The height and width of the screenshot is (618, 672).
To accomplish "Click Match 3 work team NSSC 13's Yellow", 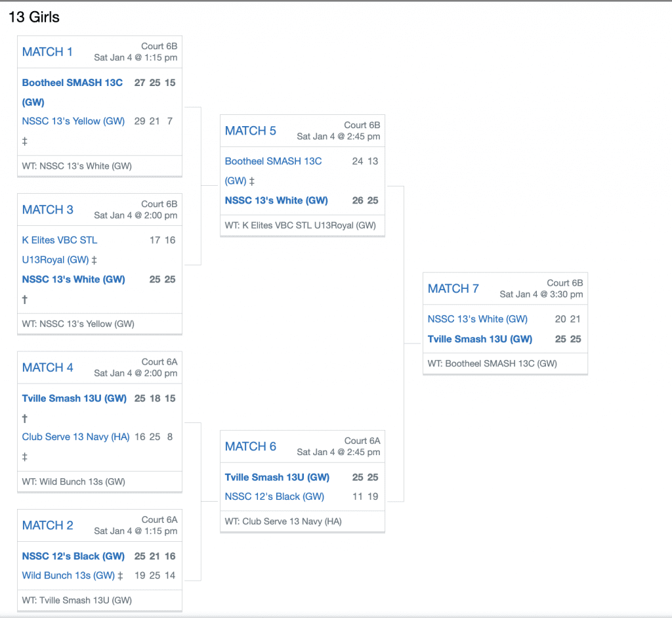I will [x=78, y=324].
